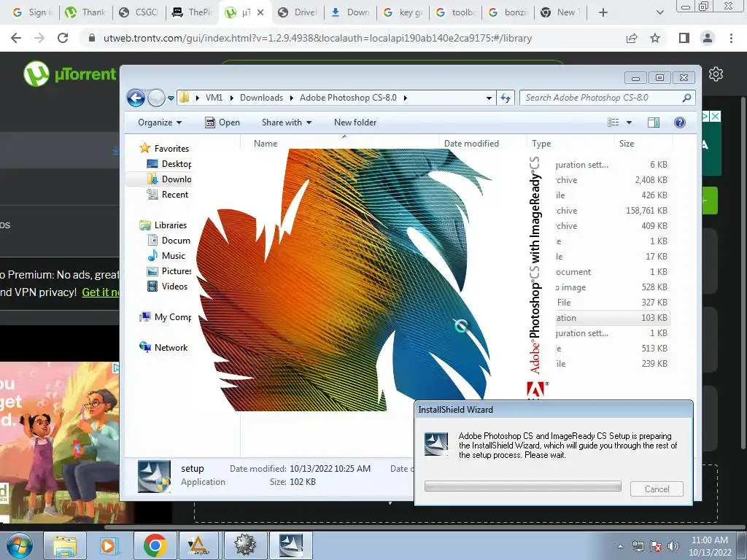Go back in Chrome browser history

pyautogui.click(x=16, y=38)
